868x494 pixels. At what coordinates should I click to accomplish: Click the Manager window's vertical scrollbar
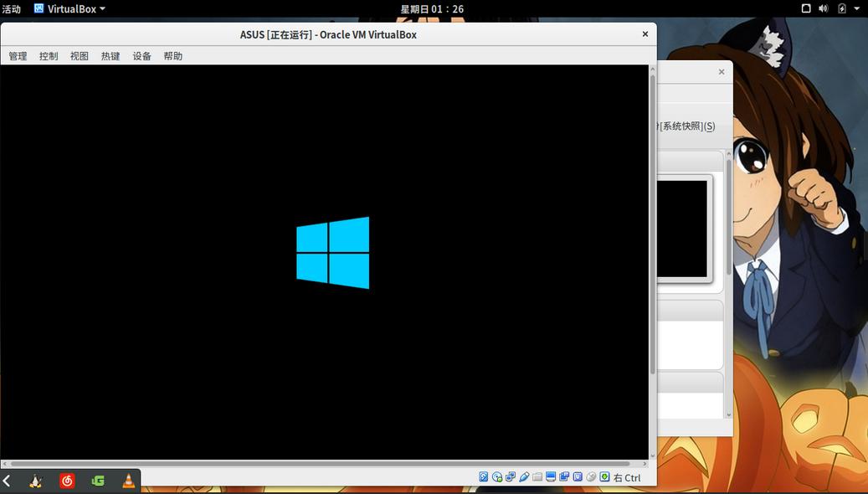tap(728, 219)
